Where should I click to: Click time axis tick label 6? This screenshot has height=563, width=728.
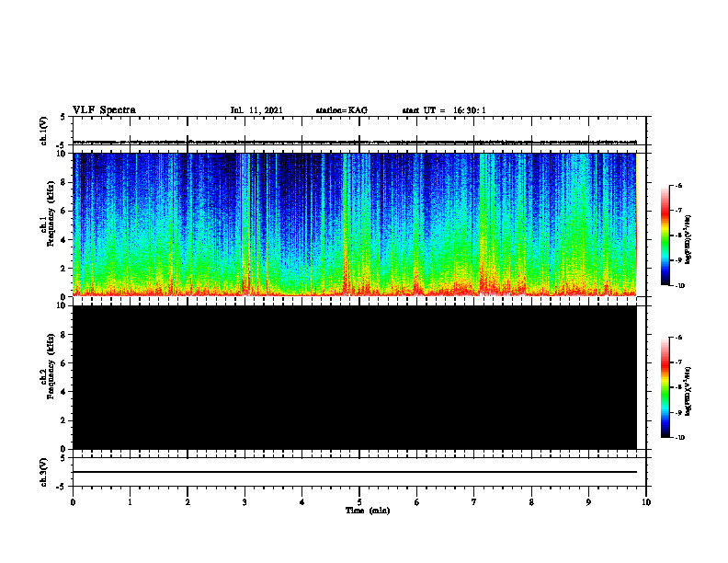click(x=416, y=502)
